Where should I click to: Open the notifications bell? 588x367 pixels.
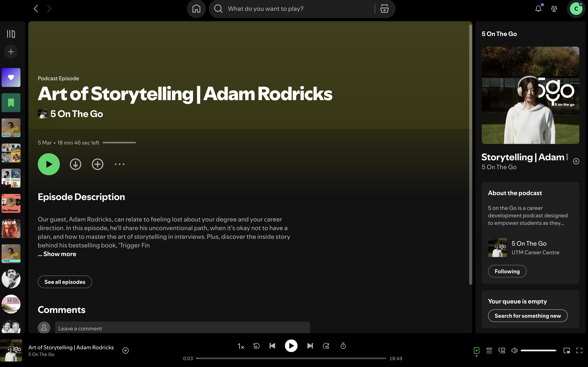tap(538, 9)
